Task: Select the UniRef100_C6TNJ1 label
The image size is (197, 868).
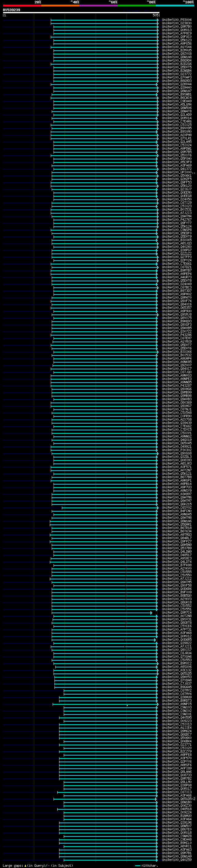Action: (176, 410)
